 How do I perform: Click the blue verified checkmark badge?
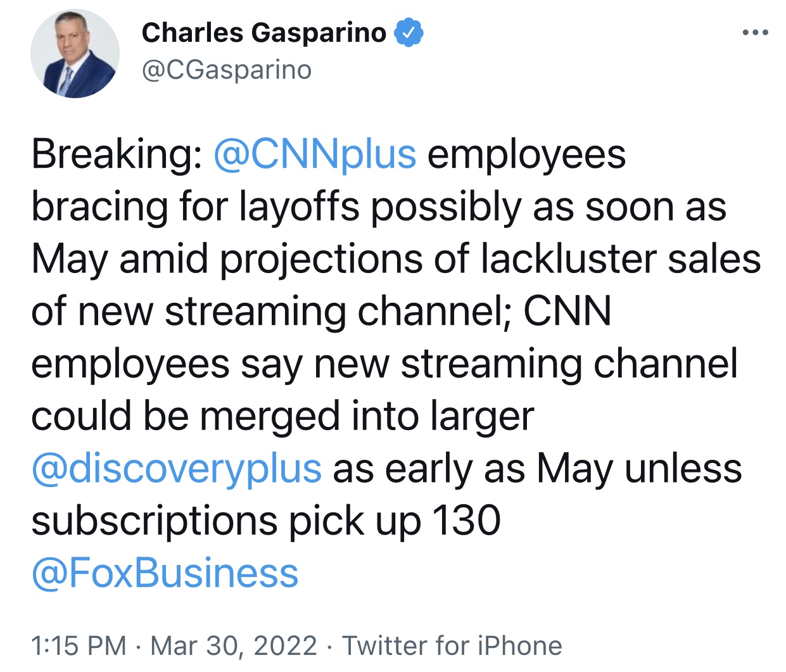click(409, 33)
